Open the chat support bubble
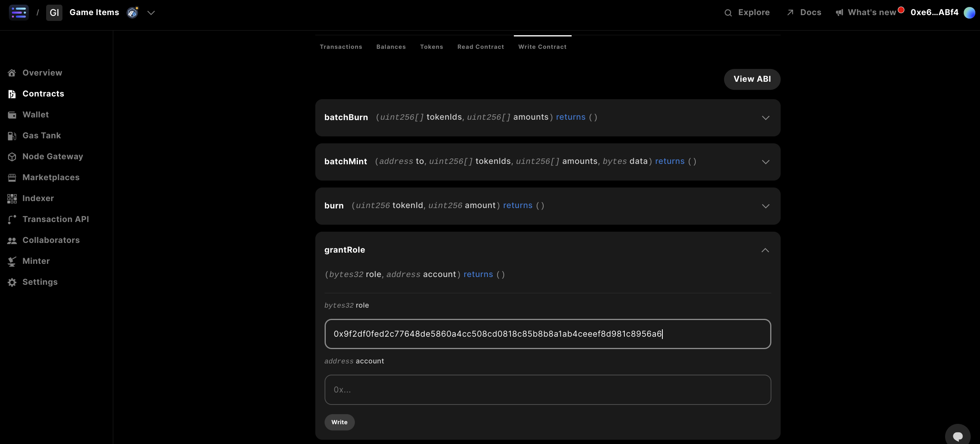 pyautogui.click(x=958, y=436)
